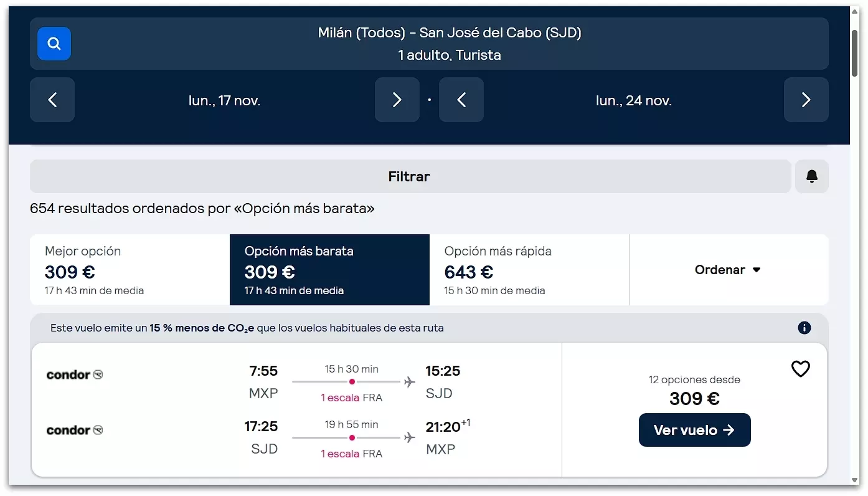Viewport: 868px width, 496px height.
Task: Select the Opción más barata tab
Action: 329,270
